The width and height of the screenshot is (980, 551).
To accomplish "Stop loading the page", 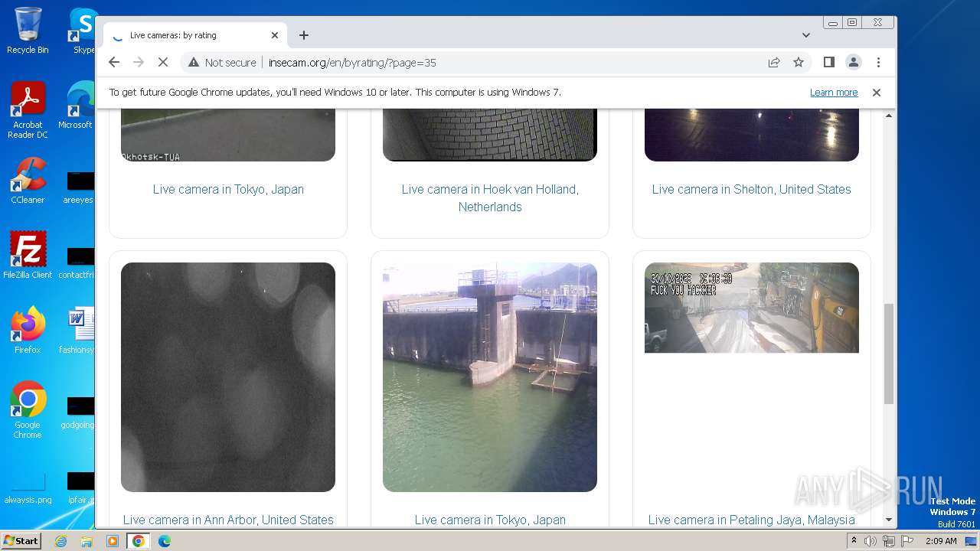I will click(163, 62).
